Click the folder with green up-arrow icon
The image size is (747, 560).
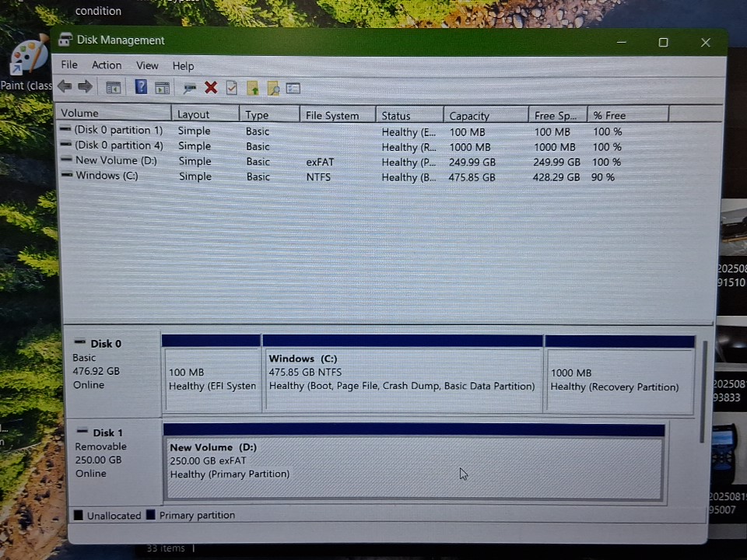click(252, 88)
